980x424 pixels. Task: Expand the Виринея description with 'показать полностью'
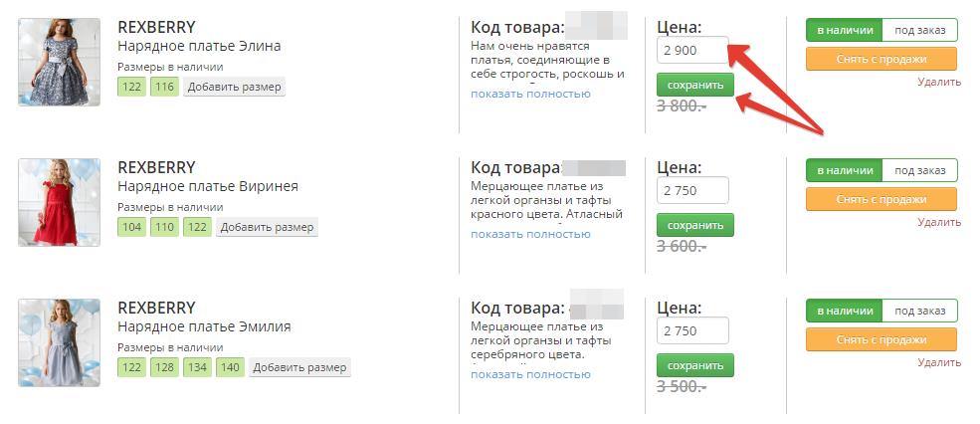click(x=530, y=234)
